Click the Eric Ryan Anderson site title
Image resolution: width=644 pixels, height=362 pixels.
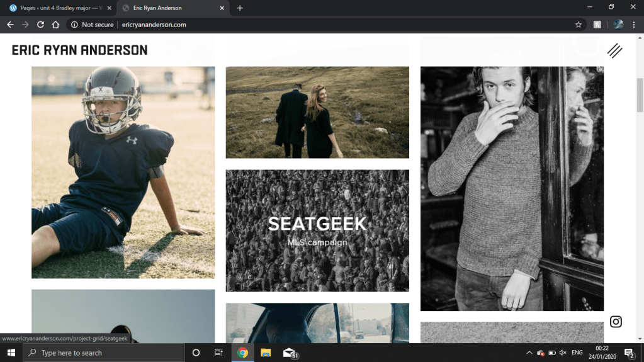pos(79,50)
